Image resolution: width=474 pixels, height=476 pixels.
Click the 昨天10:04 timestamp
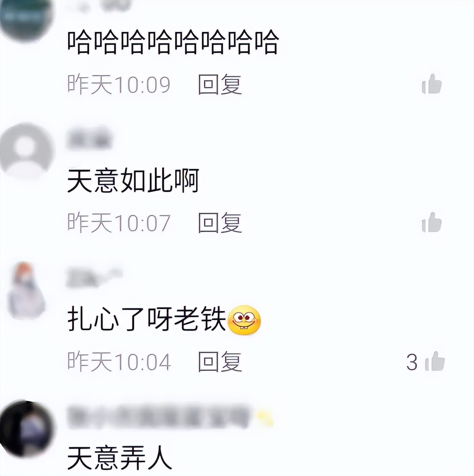tap(119, 362)
